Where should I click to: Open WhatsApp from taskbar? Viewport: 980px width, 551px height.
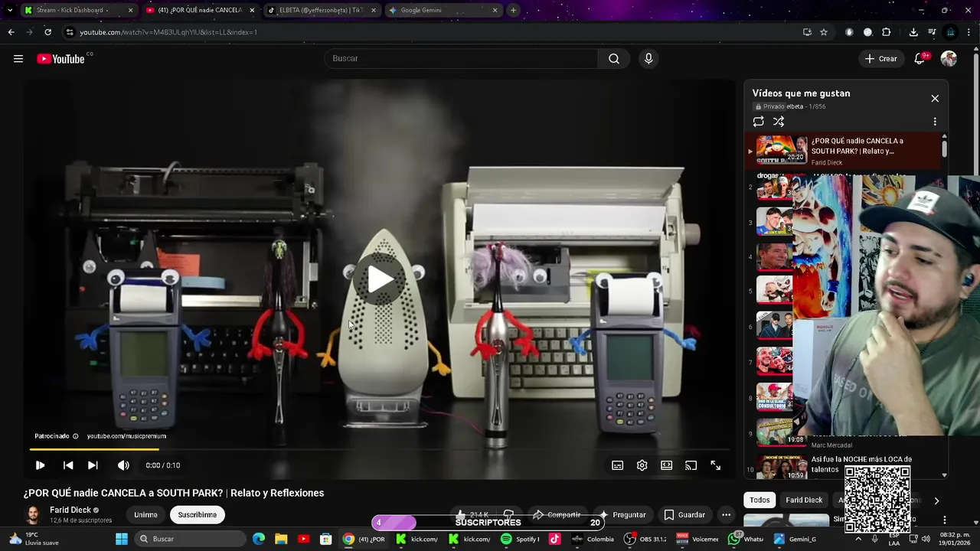point(746,539)
